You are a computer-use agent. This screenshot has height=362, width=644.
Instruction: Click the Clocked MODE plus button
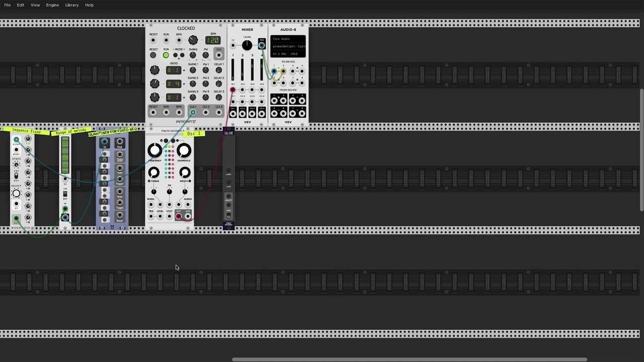pos(182,55)
